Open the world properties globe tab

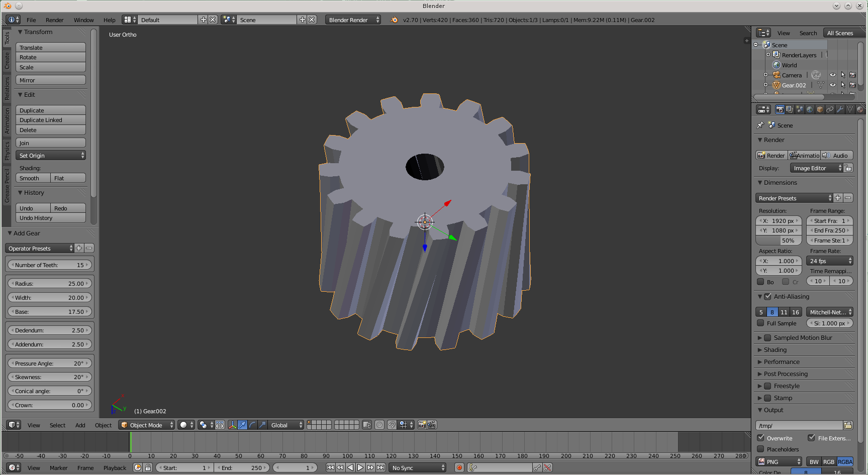pyautogui.click(x=810, y=109)
